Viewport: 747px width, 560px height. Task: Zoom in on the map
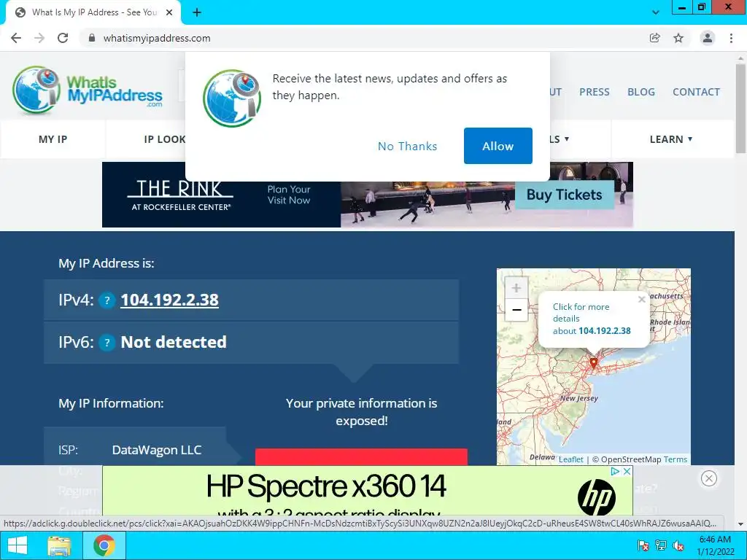(x=516, y=287)
